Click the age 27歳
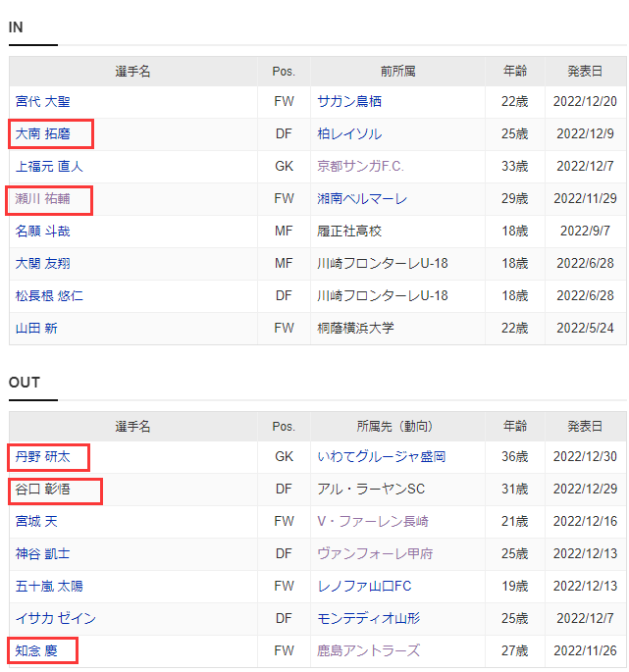Screen dimensions: 629x672 tap(515, 651)
